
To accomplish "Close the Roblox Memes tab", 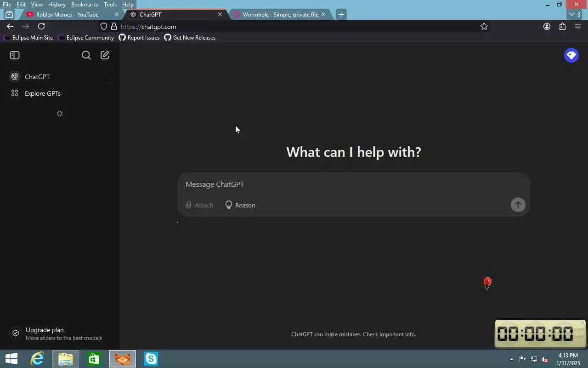I will pos(117,14).
